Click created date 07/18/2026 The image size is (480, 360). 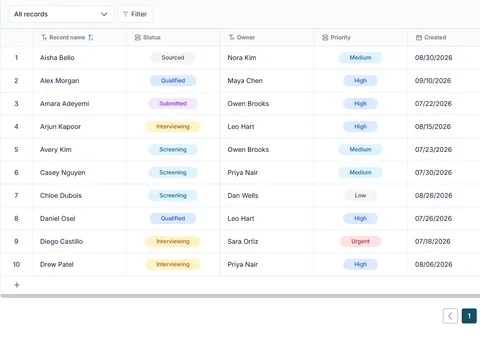coord(432,242)
